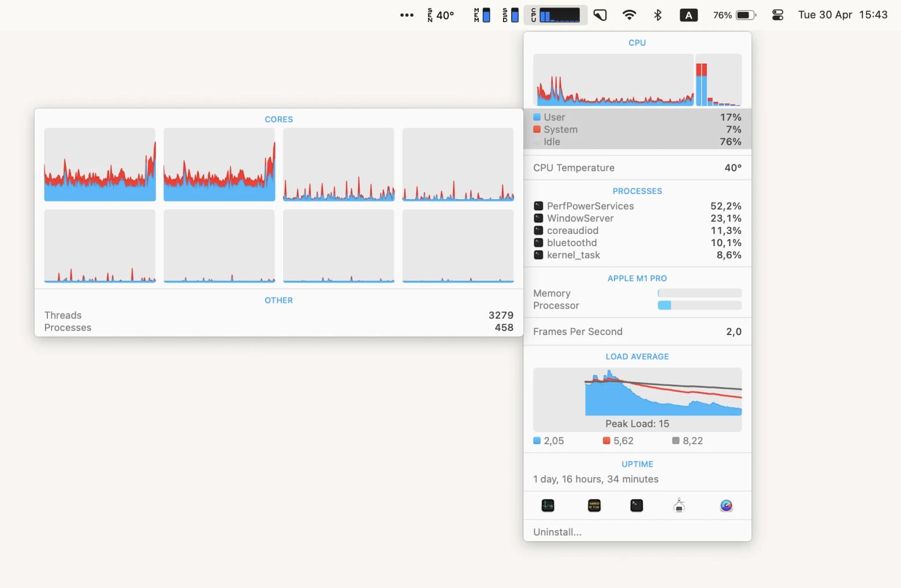Viewport: 901px width, 588px height.
Task: Click the second core graph in the top row
Action: (x=219, y=165)
